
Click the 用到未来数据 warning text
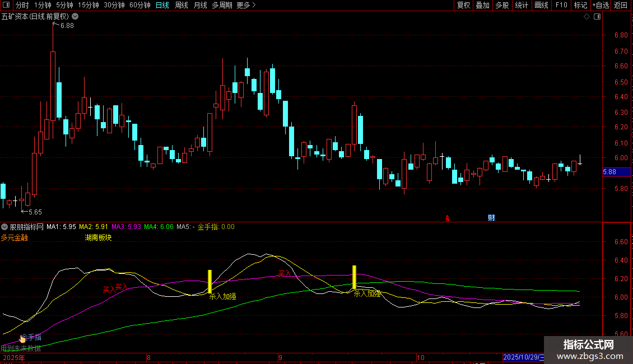click(21, 348)
